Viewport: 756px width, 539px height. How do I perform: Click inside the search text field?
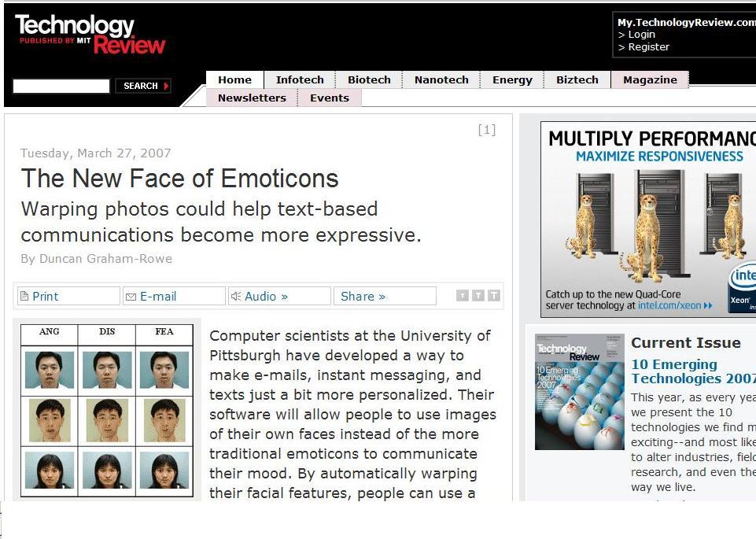[x=61, y=86]
